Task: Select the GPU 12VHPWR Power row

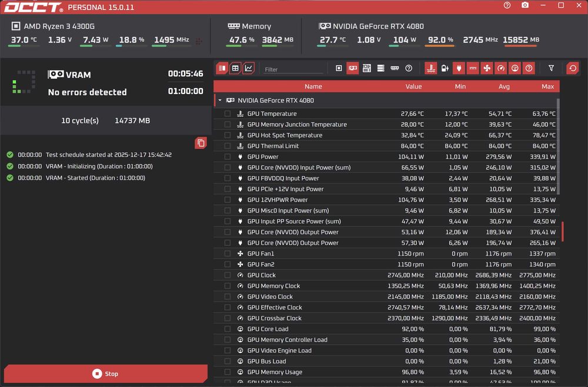Action: click(387, 200)
